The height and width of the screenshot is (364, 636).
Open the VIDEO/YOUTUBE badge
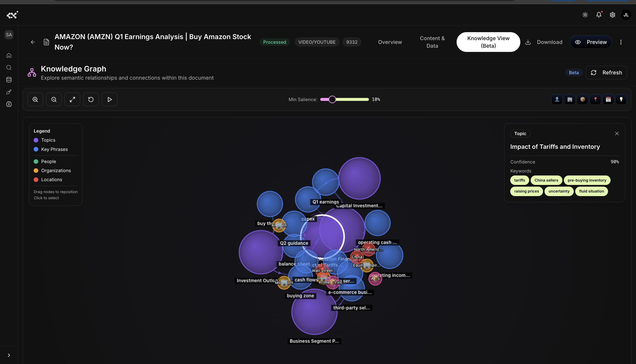pyautogui.click(x=317, y=42)
